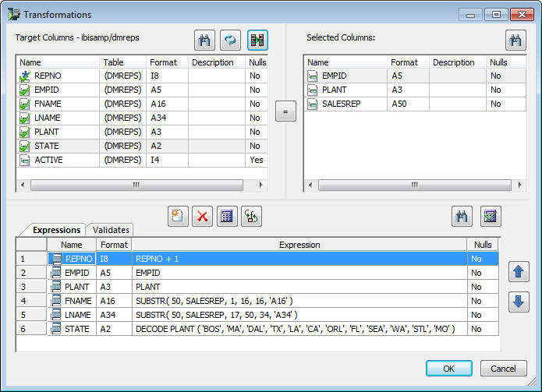Viewport: 542px width, 392px height.
Task: Click Selected Columns scroll right arrow
Action: 519,185
